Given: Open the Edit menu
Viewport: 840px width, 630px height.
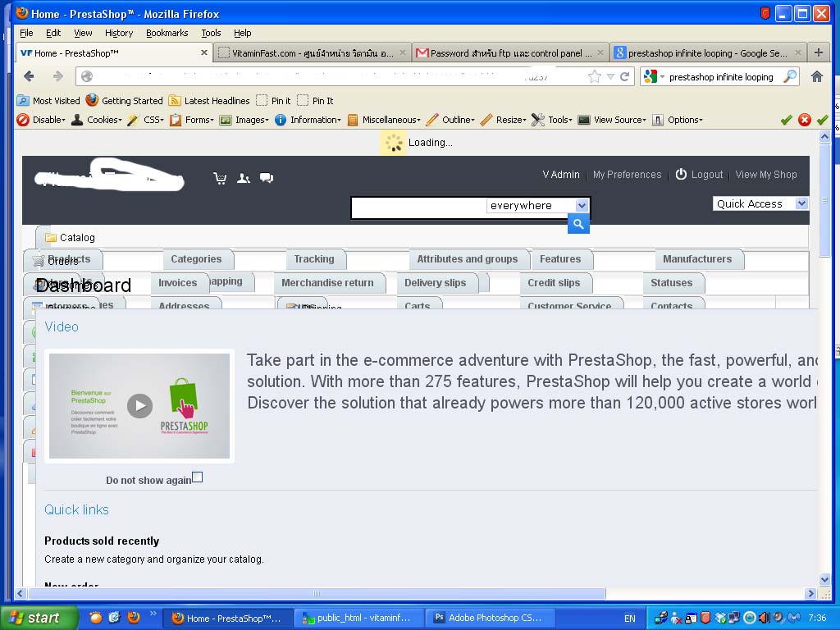Looking at the screenshot, I should (x=53, y=33).
